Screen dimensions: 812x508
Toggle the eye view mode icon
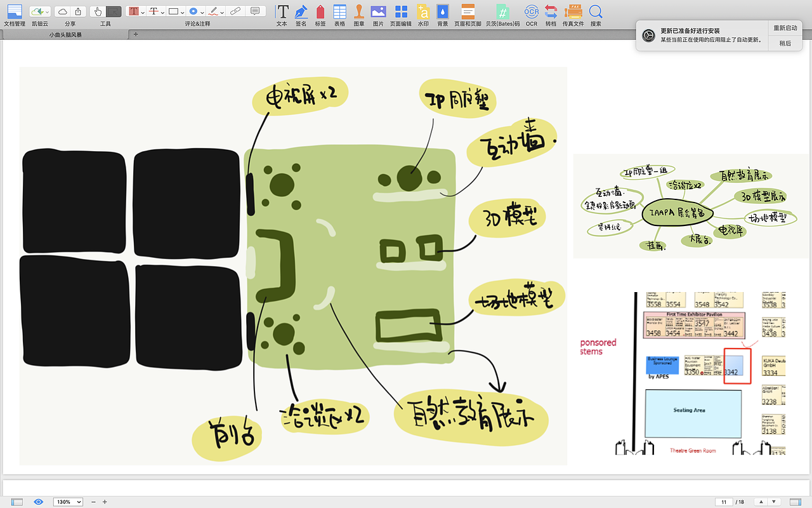point(39,502)
